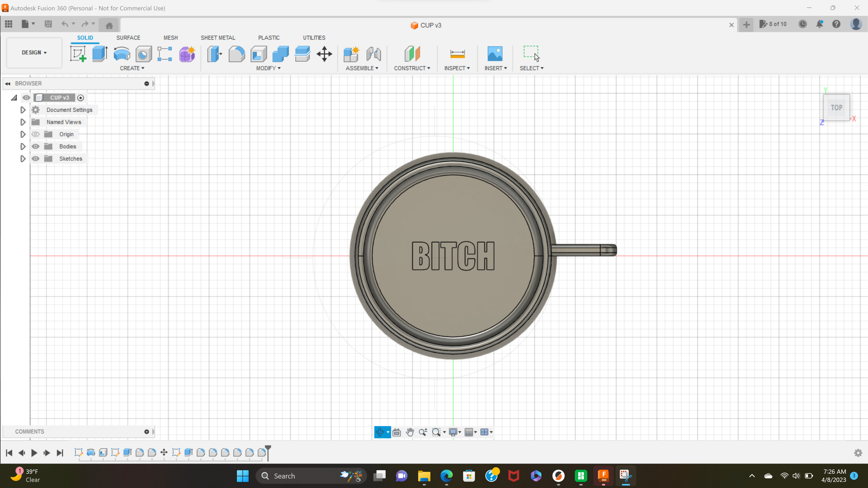Click the TOP face of ViewCube
This screenshot has width=868, height=488.
(x=836, y=108)
